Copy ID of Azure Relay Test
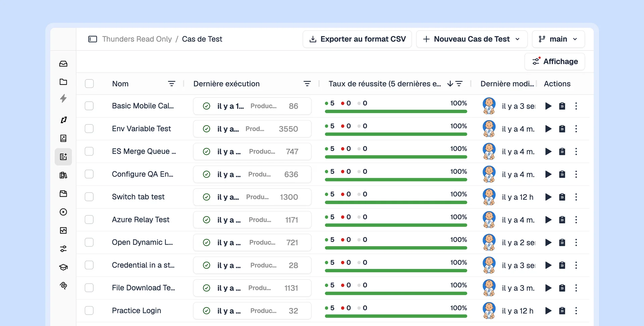This screenshot has height=326, width=644. (562, 220)
